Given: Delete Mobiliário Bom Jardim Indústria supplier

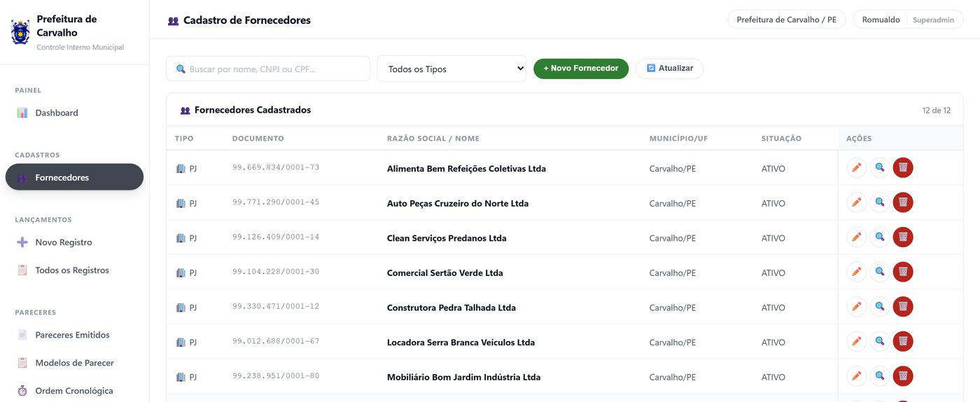Looking at the screenshot, I should tap(903, 376).
